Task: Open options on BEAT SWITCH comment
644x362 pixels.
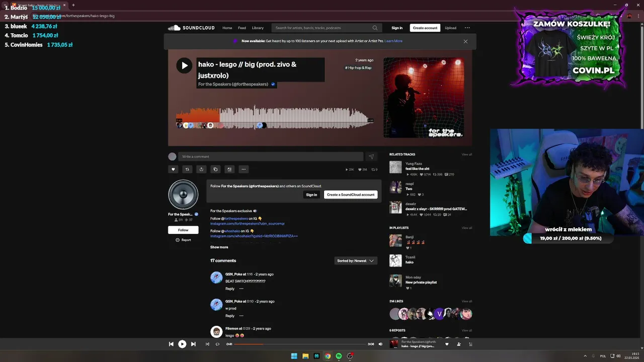Action: pos(242,289)
